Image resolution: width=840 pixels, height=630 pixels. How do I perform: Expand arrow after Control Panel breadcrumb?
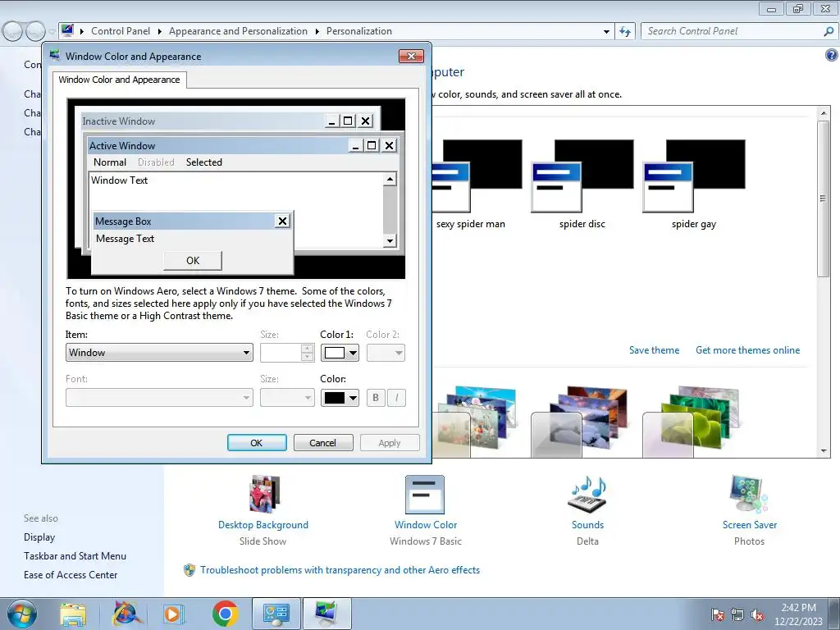[x=160, y=32]
